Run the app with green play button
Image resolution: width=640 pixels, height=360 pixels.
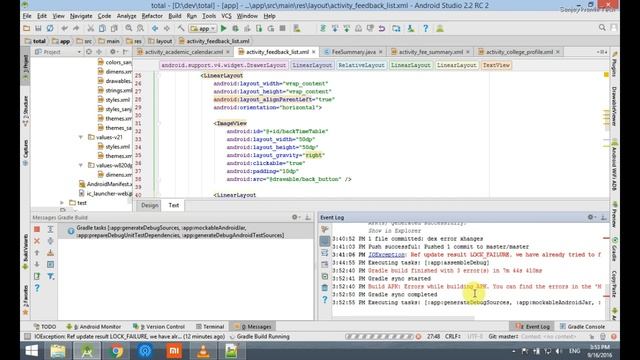[223, 28]
